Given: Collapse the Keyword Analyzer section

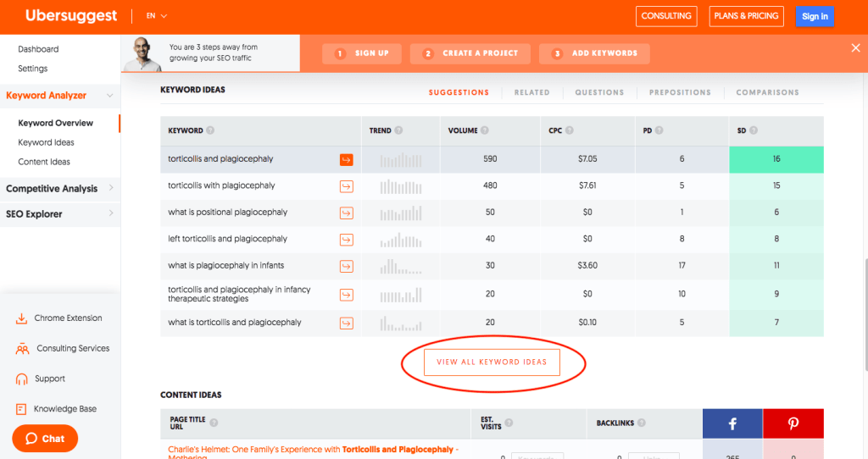Looking at the screenshot, I should (109, 96).
